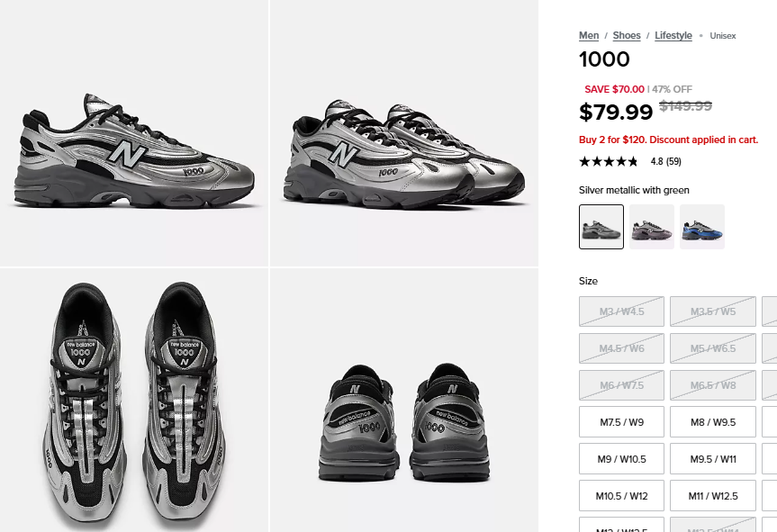View the angled pair shoe image
This screenshot has height=532, width=777.
pyautogui.click(x=403, y=133)
